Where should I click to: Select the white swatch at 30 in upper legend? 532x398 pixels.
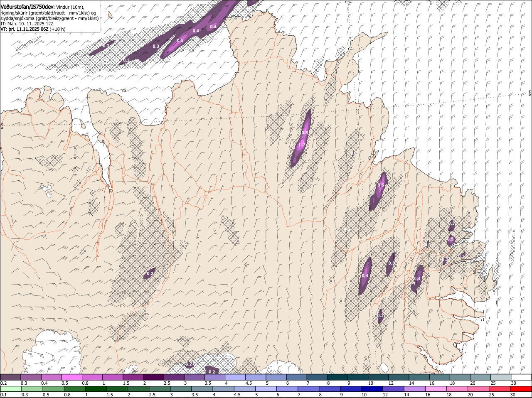[522, 377]
